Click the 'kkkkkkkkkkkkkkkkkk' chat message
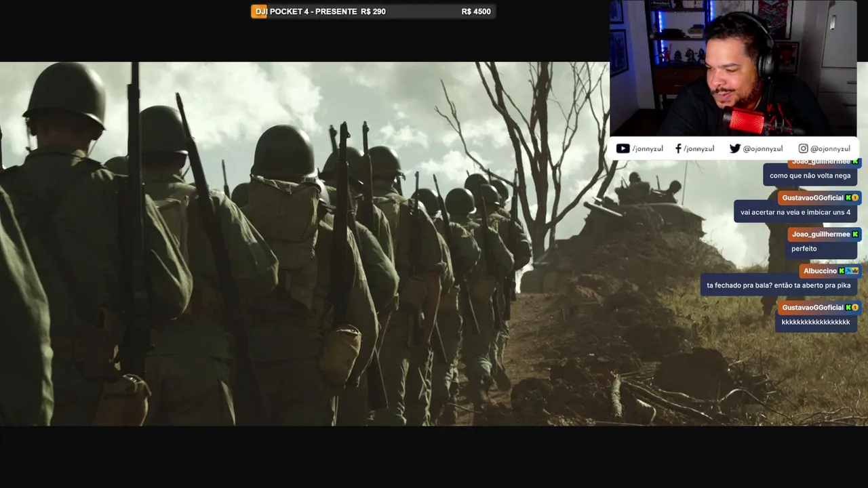Viewport: 868px width, 488px height. pos(816,322)
